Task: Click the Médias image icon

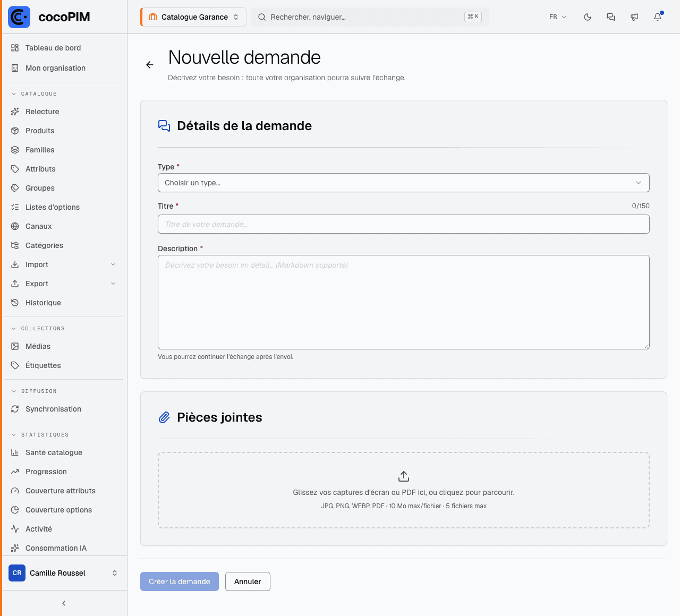Action: 15,346
